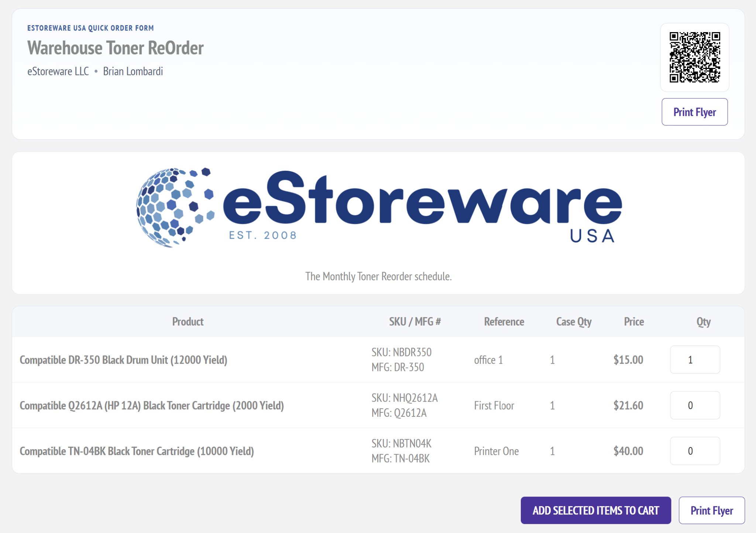Click the eStoreware USA logo banner

[378, 208]
